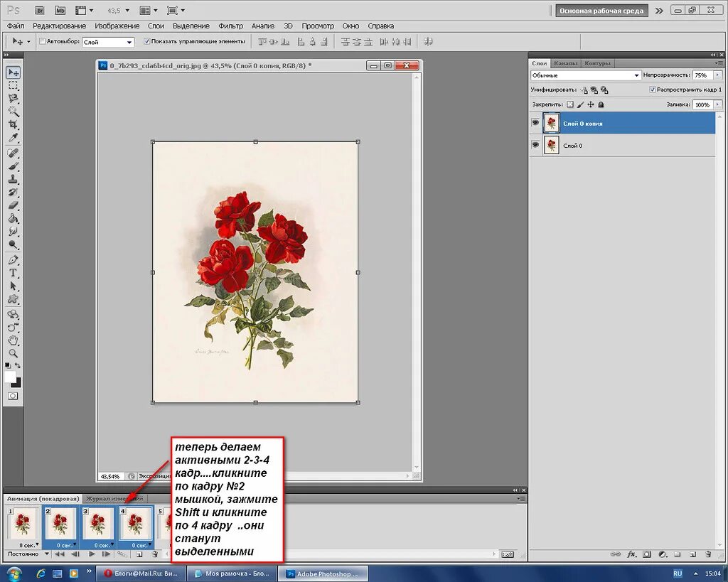Image resolution: width=728 pixels, height=582 pixels.
Task: Select the Dodge tool
Action: tap(13, 244)
